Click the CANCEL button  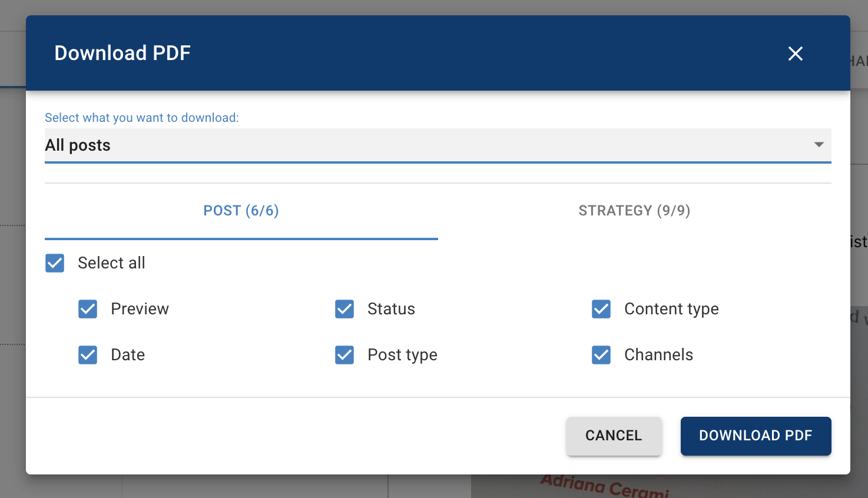(x=614, y=436)
